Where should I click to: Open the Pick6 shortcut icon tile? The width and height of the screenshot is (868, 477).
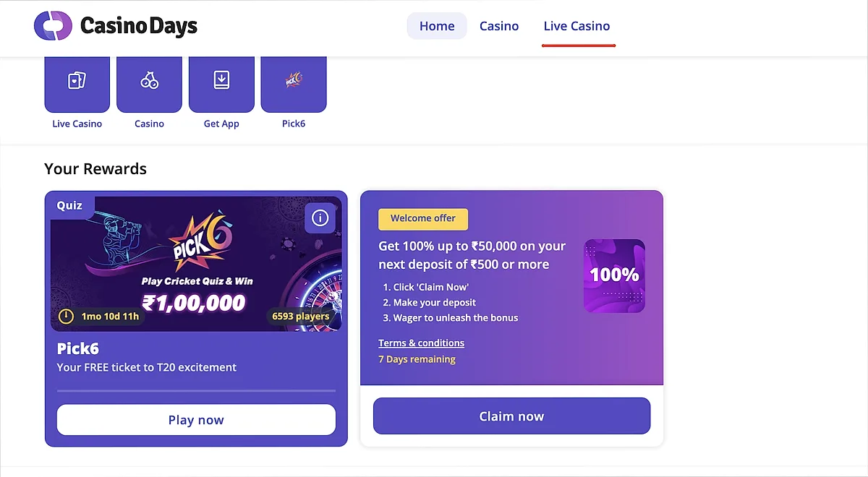[294, 81]
